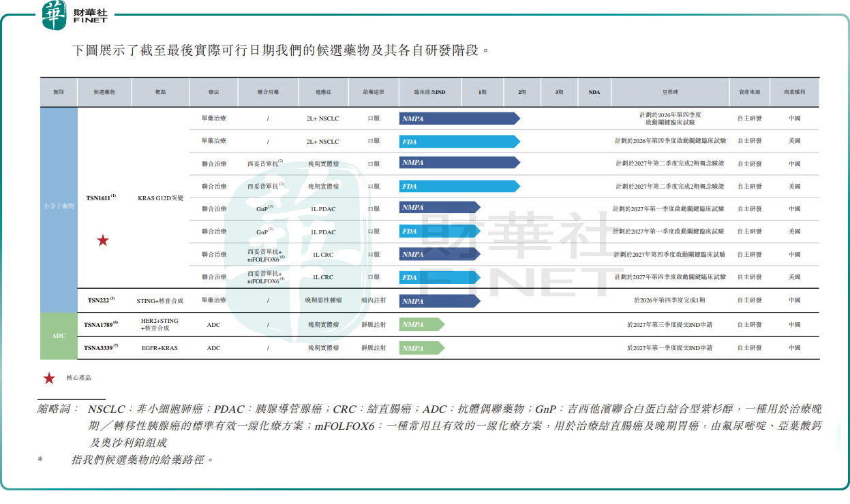The image size is (850, 504).
Task: Click milestone 於2027年第三季度提交IND申請
Action: 670,325
